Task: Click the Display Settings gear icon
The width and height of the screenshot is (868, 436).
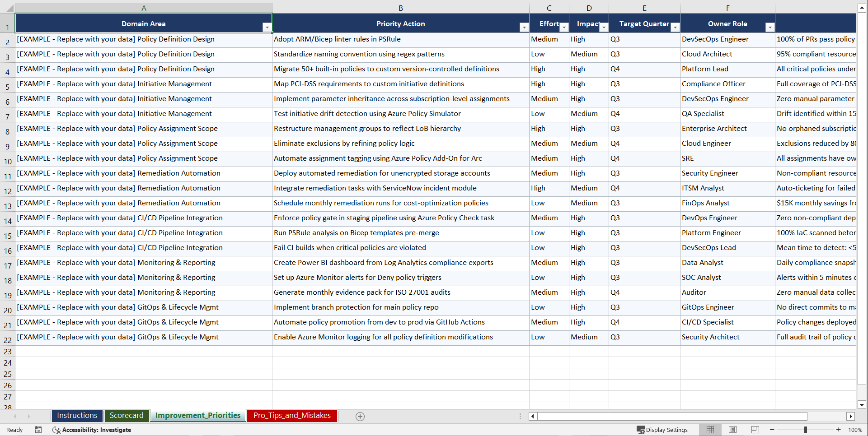Action: point(641,430)
